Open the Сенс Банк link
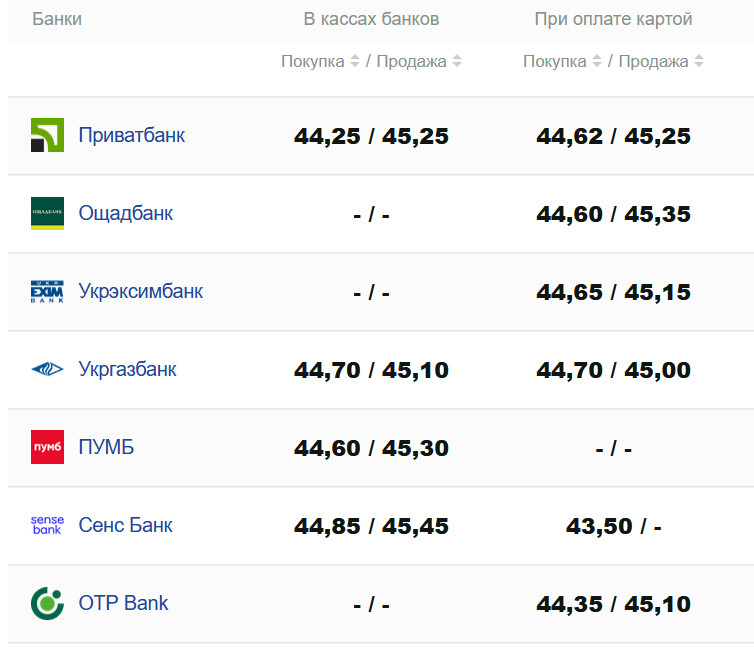 click(125, 525)
